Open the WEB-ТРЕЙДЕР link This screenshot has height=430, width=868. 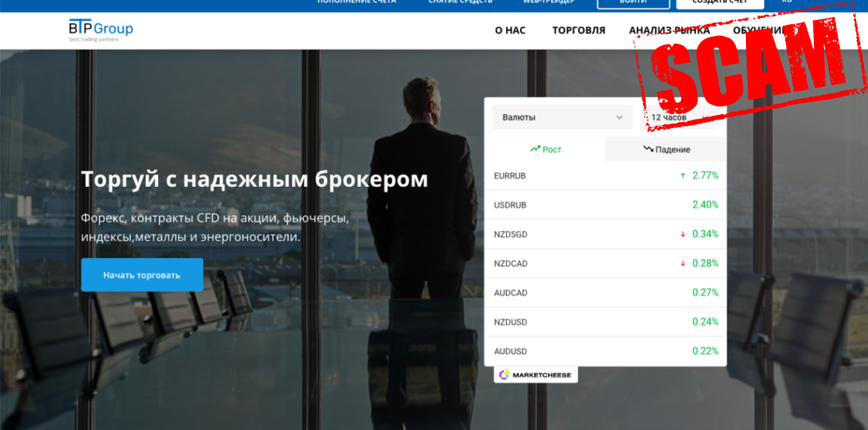point(549,2)
